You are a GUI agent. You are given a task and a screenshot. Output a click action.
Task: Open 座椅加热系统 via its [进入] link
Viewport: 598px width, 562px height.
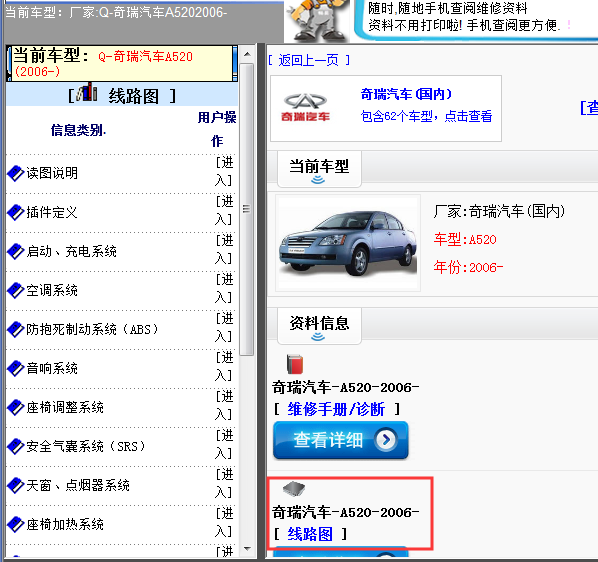[224, 523]
